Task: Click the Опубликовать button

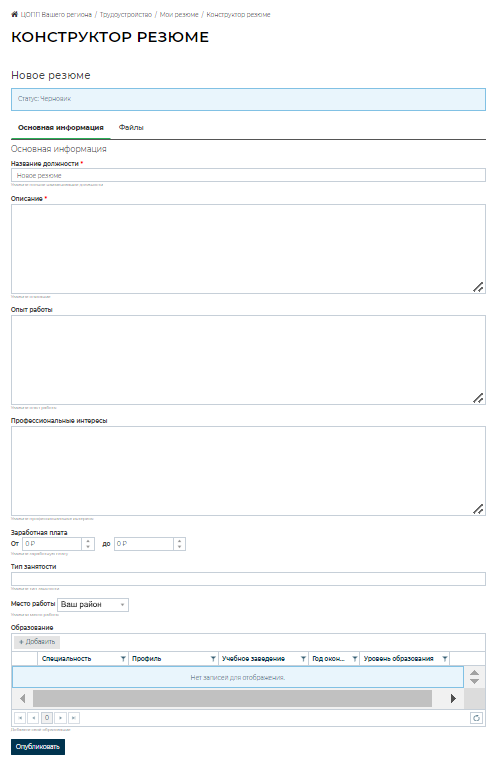Action: 38,747
